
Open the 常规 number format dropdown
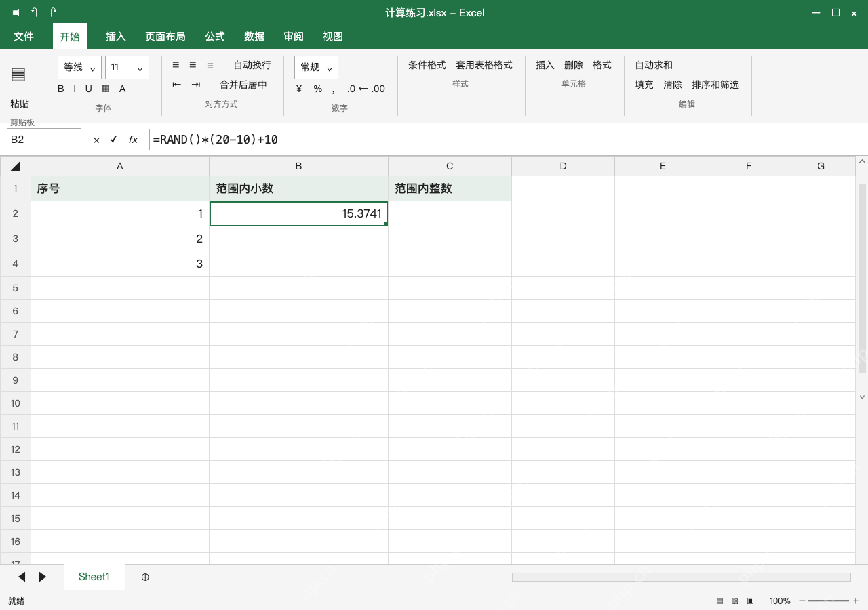click(316, 67)
